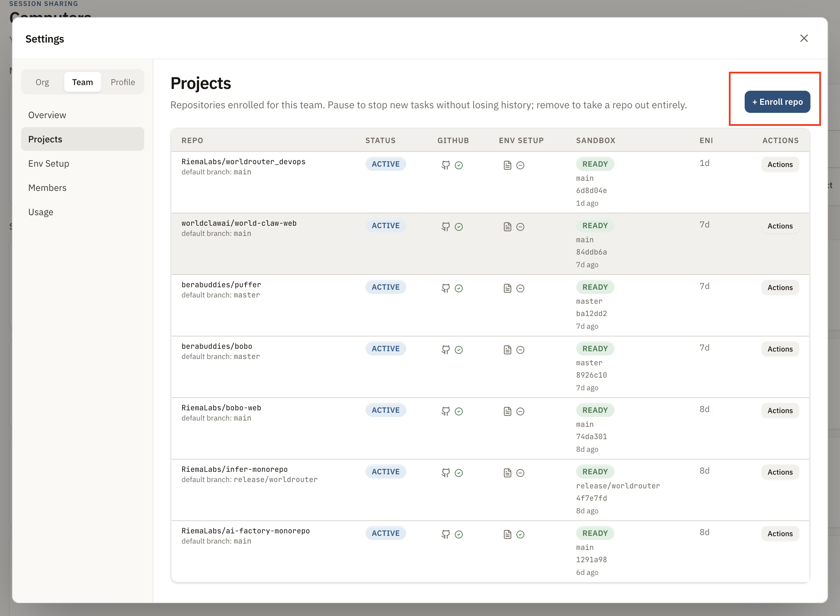Open the env setup document icon for RiemaLabs/bobo-web
The width and height of the screenshot is (840, 616).
click(507, 411)
